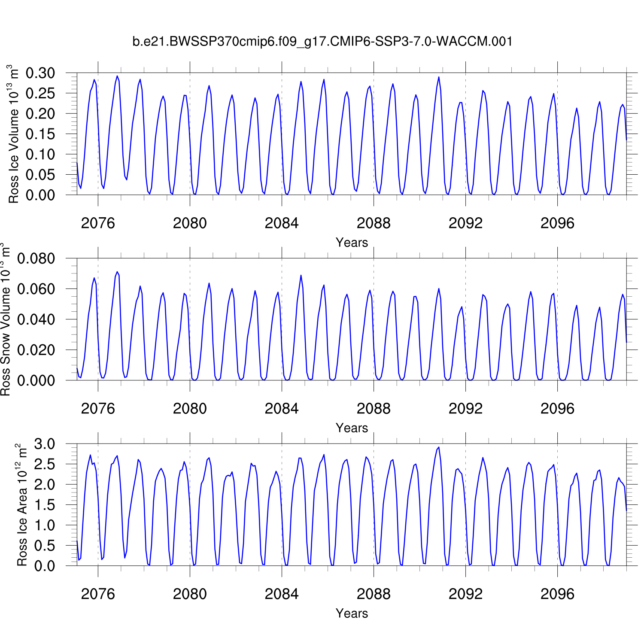Click the 0.30 tick on the ice volume axis
This screenshot has width=644, height=644.
coord(40,73)
